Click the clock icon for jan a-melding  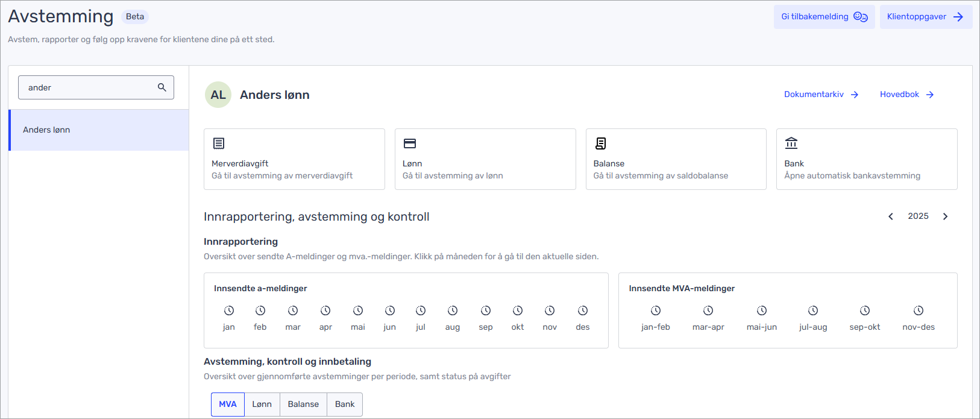point(229,310)
